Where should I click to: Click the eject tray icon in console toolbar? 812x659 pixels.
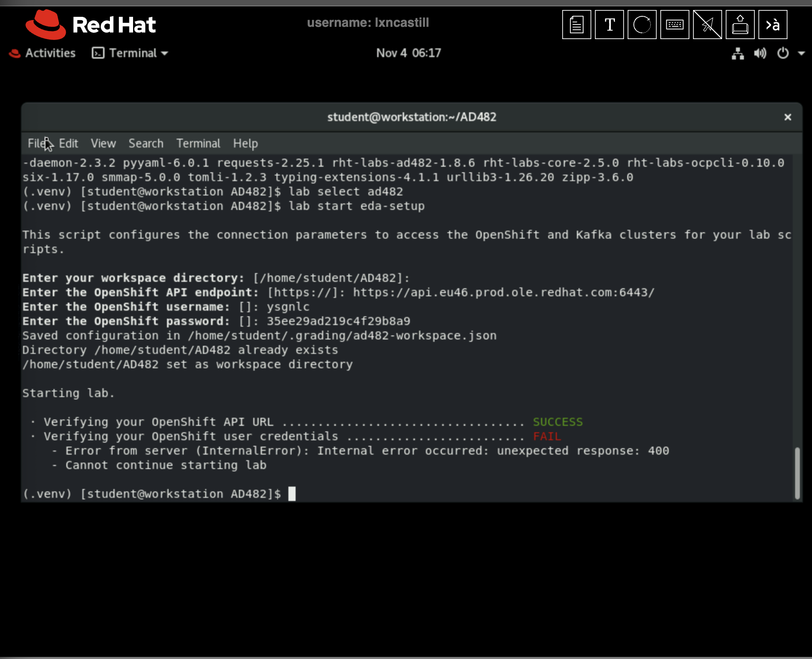point(740,25)
